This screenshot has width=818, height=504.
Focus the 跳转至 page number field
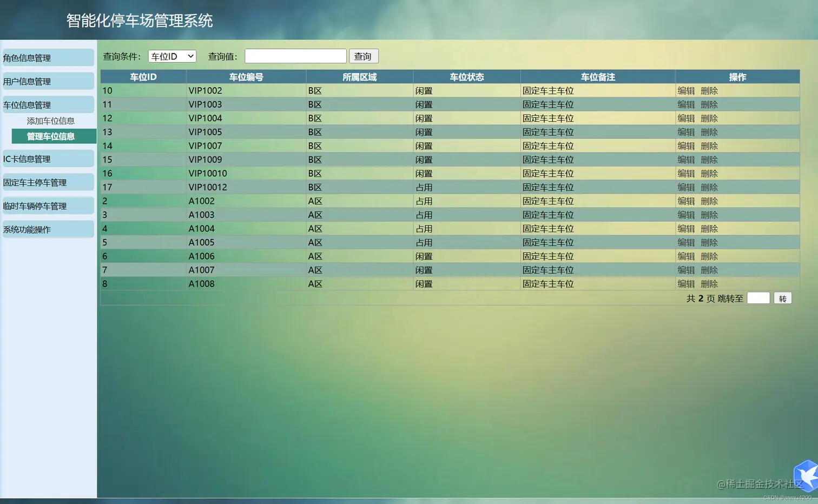coord(758,298)
